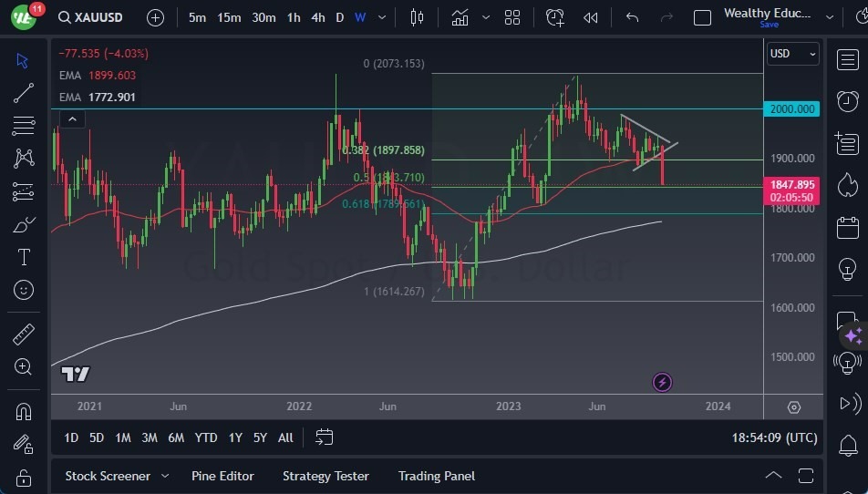Open the bar replay tool
Viewport: 868px width, 494px height.
(x=591, y=17)
